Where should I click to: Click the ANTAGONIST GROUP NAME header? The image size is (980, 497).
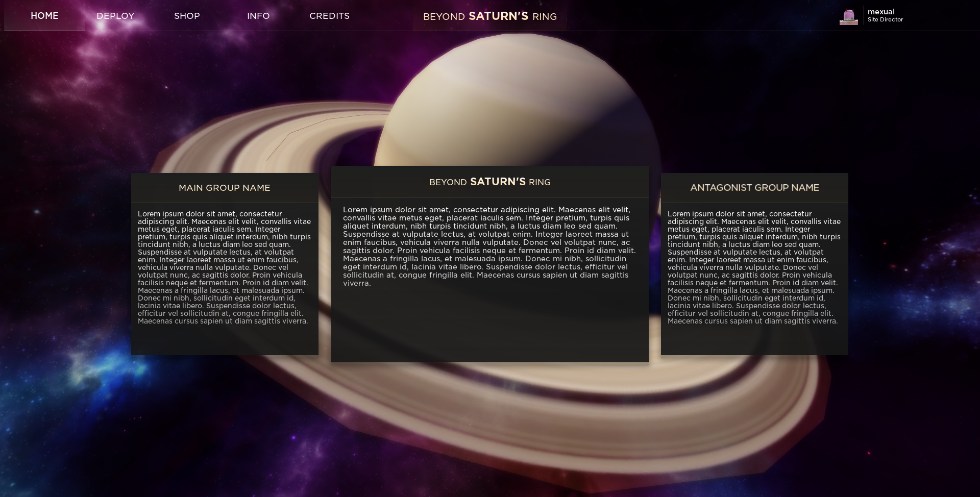[x=754, y=188]
